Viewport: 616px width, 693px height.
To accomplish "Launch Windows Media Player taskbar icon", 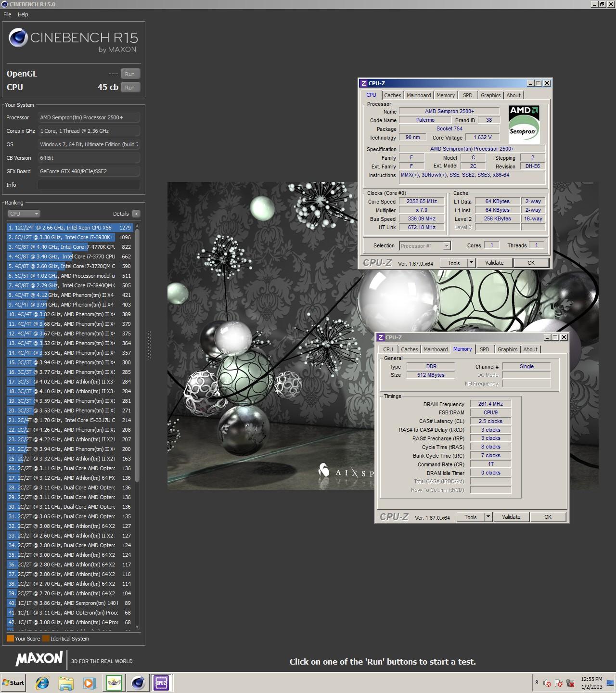I will 89,682.
